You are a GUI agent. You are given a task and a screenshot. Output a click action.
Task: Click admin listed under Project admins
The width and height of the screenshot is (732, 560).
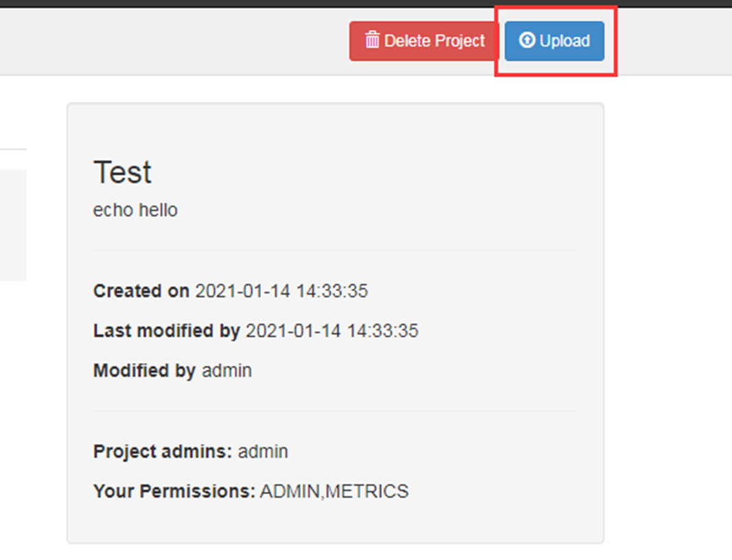click(x=263, y=452)
